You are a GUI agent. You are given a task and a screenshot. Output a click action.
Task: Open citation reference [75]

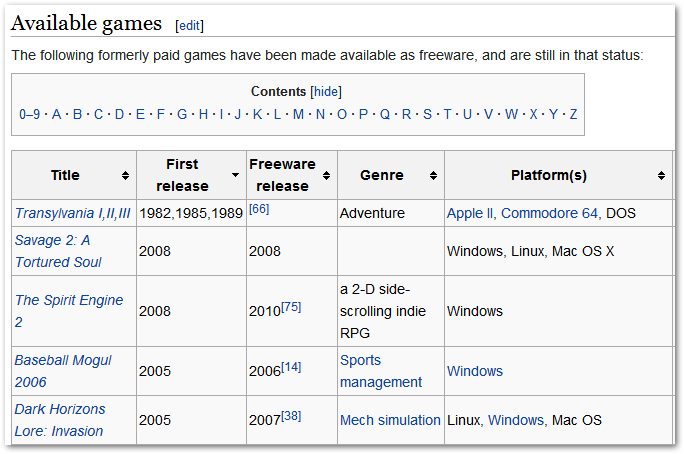point(291,307)
